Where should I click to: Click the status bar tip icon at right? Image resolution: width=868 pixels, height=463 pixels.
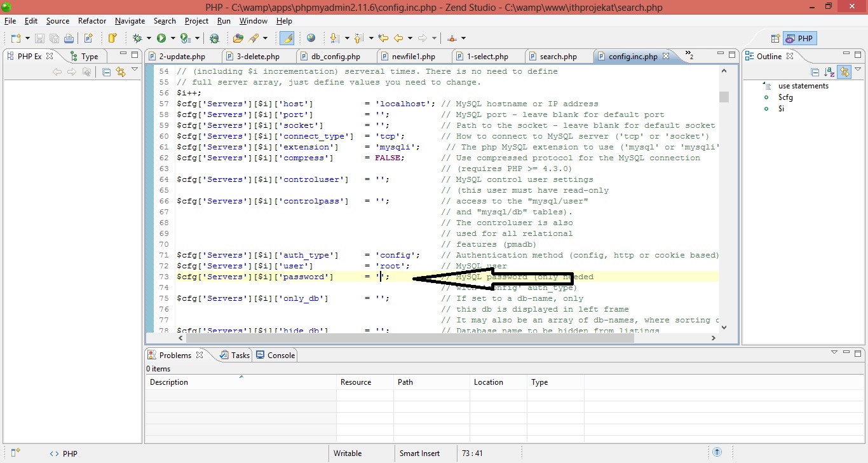[x=717, y=453]
